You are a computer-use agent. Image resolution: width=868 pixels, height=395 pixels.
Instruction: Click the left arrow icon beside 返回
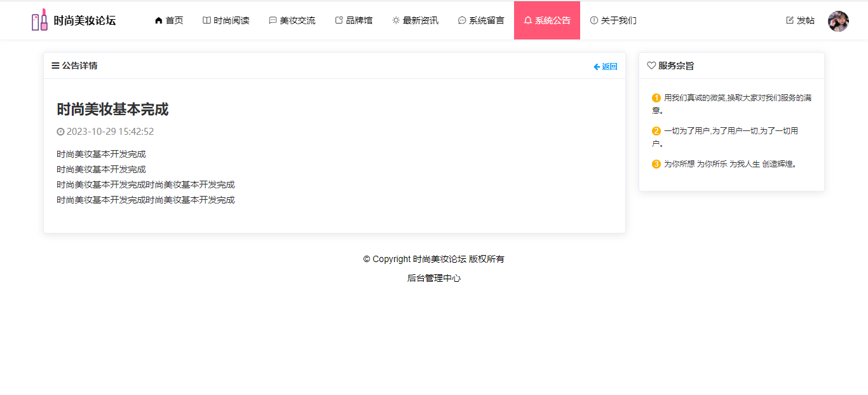(x=597, y=67)
